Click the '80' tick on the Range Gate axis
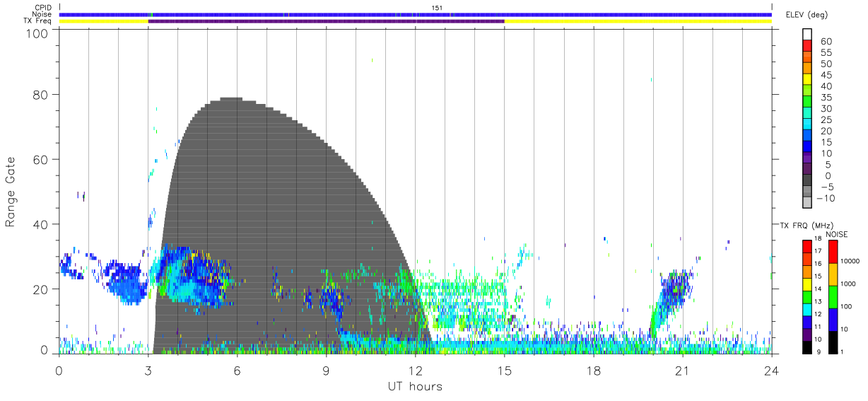The height and width of the screenshot is (401, 868). pos(41,94)
